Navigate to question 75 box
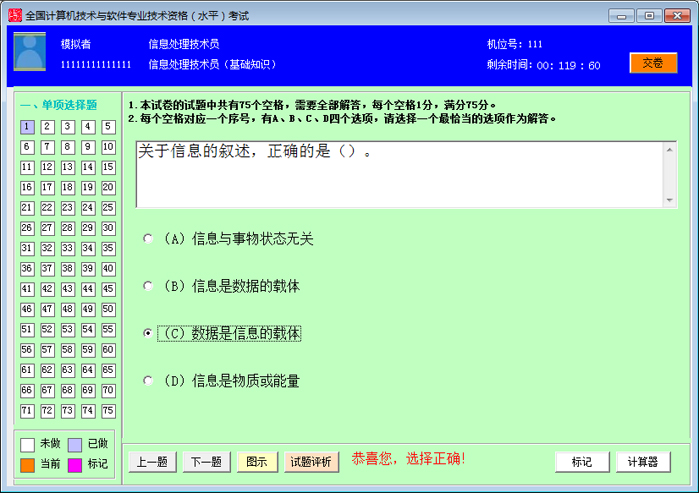The height and width of the screenshot is (493, 699). click(x=108, y=411)
